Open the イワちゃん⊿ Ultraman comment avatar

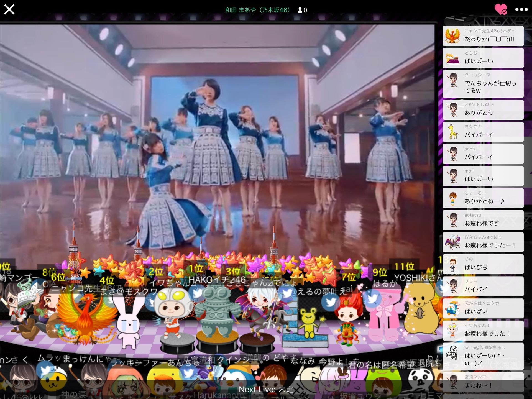pyautogui.click(x=452, y=331)
